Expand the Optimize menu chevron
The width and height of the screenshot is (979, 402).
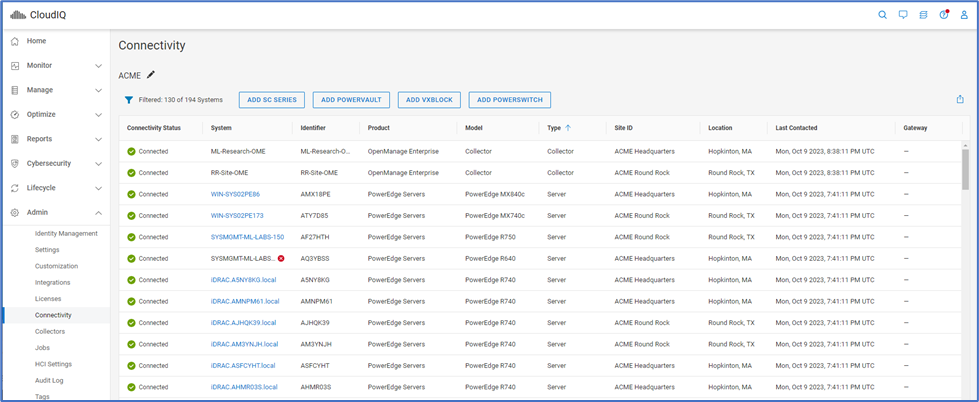[x=98, y=115]
